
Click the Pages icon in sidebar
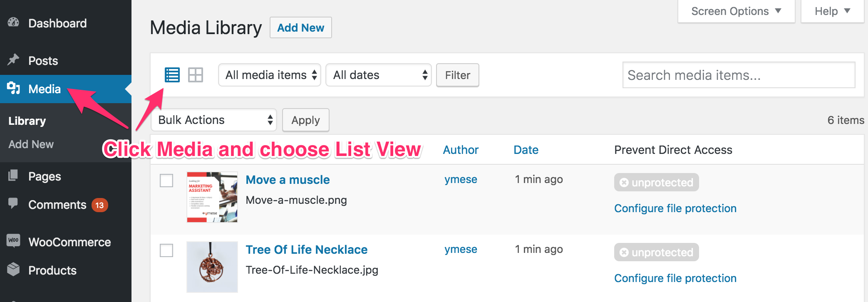pyautogui.click(x=13, y=176)
